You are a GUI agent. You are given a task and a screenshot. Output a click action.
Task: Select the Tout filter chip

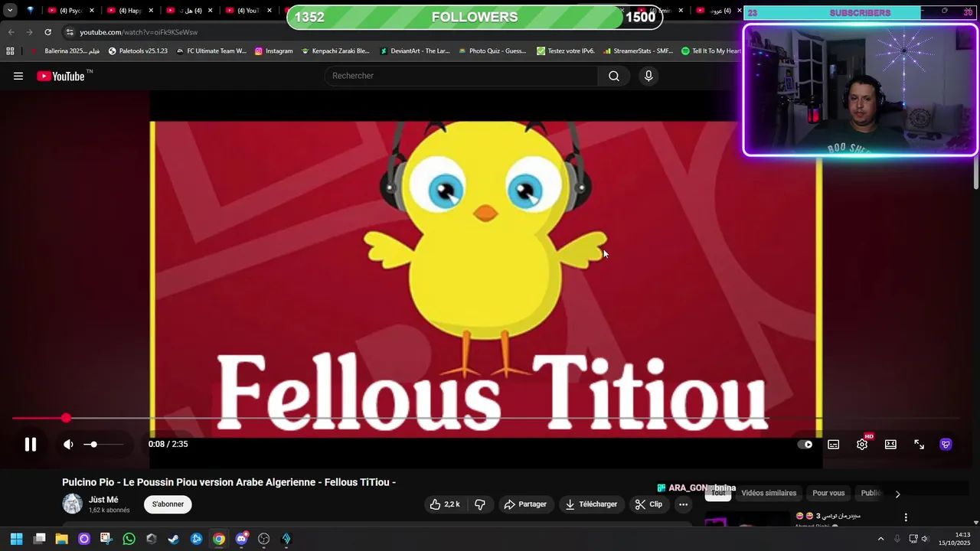(718, 493)
